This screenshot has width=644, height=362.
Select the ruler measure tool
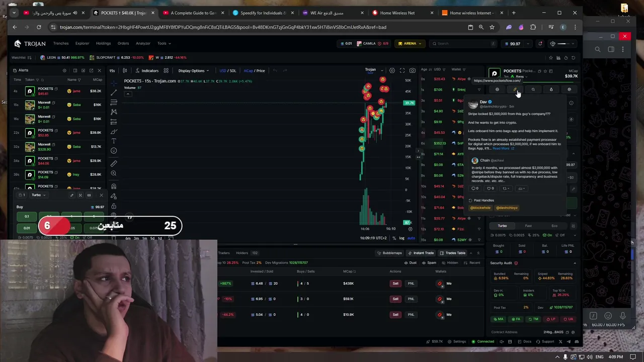[114, 163]
